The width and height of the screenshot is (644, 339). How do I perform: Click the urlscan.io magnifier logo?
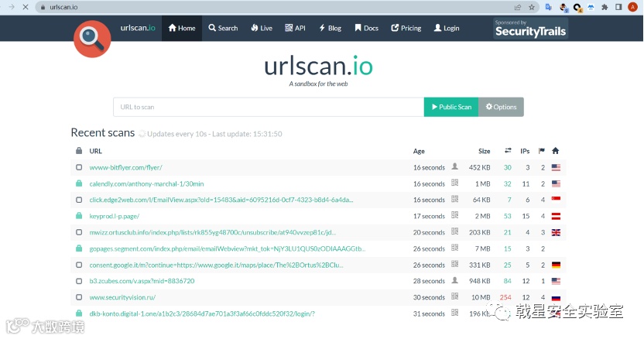(x=92, y=39)
